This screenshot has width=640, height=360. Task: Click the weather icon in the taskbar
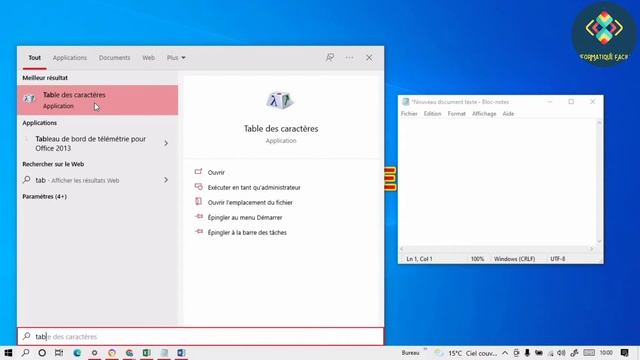point(439,353)
